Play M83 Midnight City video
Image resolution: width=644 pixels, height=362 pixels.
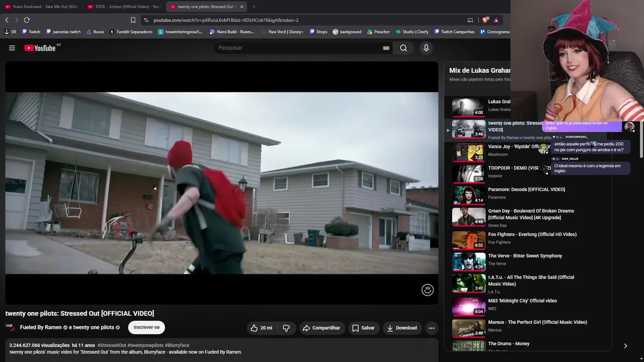coord(468,306)
